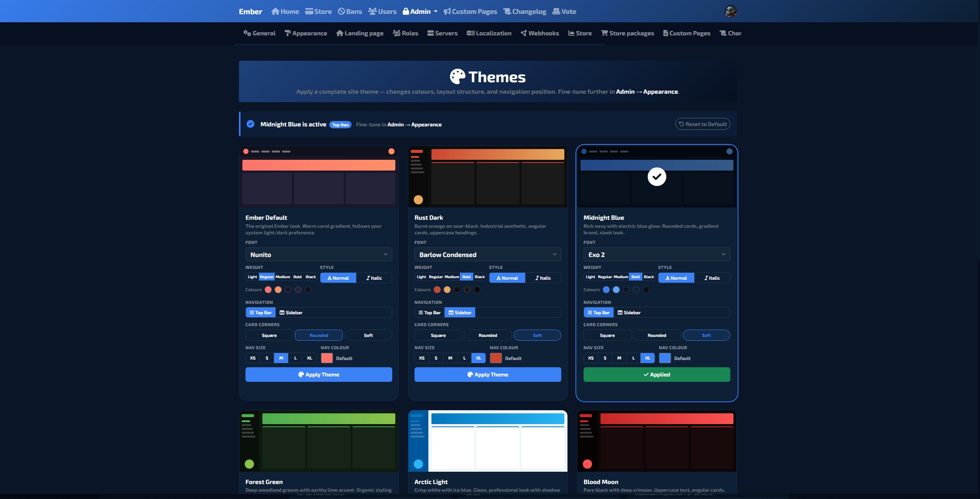Viewport: 980px width, 499px height.
Task: Open the Admin dropdown menu
Action: pyautogui.click(x=420, y=12)
